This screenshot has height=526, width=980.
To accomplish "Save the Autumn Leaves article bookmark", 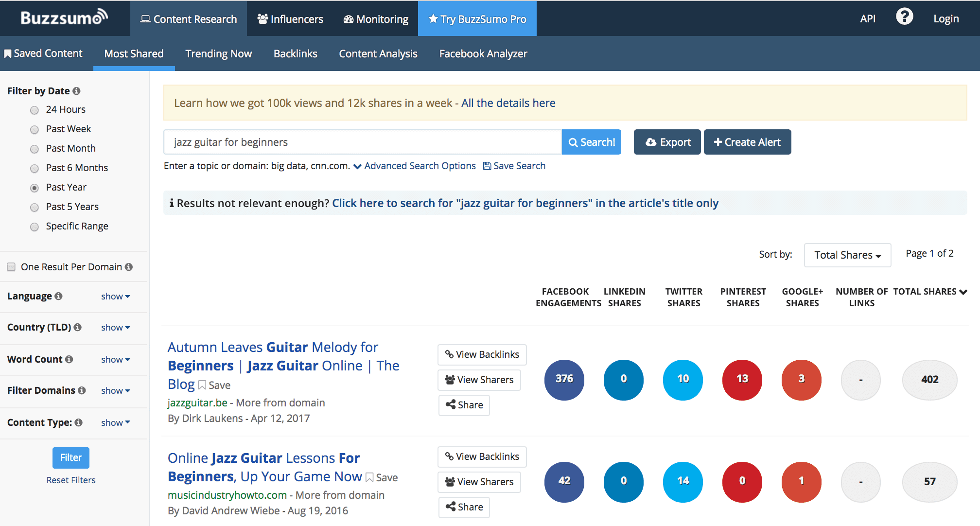I will [x=214, y=385].
